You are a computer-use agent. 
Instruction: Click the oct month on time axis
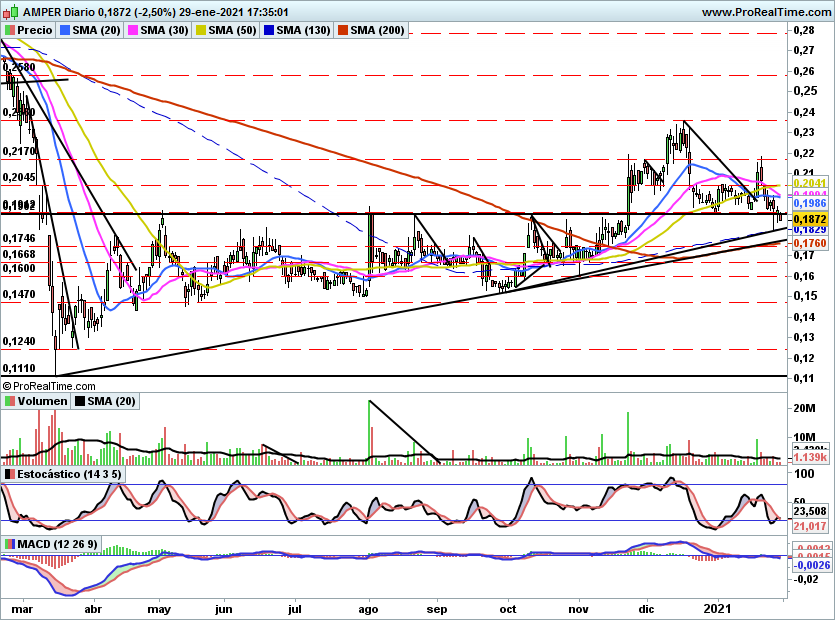tap(508, 609)
